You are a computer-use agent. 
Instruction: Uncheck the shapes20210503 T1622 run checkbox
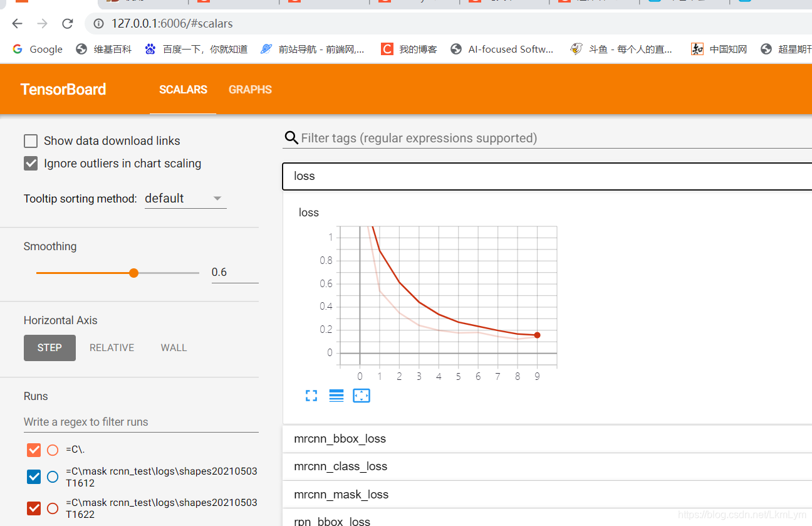tap(34, 508)
